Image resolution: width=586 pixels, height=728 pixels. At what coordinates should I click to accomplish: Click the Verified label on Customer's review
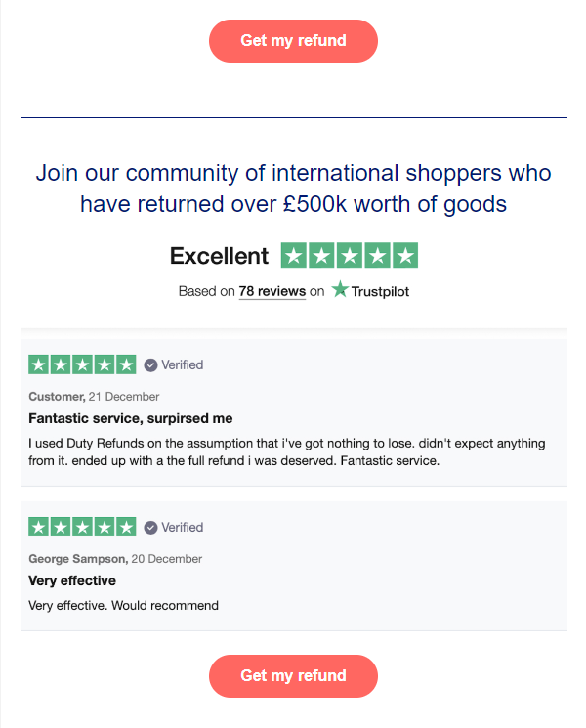coord(183,365)
